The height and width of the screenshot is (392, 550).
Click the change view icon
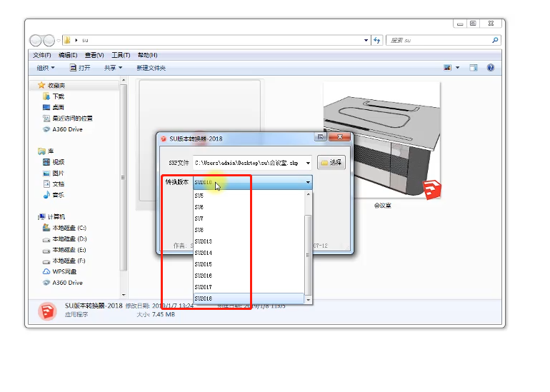(x=447, y=68)
